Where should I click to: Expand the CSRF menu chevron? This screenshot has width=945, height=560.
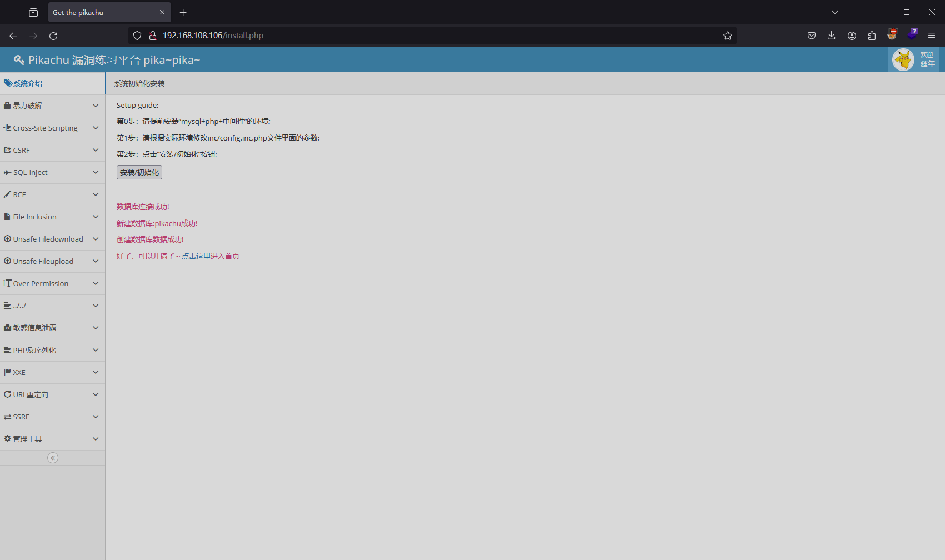pyautogui.click(x=96, y=150)
